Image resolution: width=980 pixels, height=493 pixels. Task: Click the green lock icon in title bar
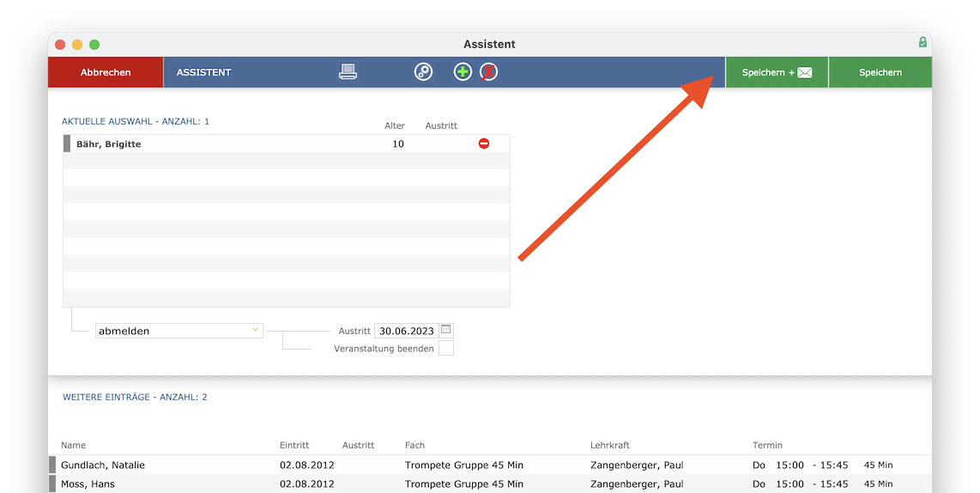pyautogui.click(x=923, y=42)
